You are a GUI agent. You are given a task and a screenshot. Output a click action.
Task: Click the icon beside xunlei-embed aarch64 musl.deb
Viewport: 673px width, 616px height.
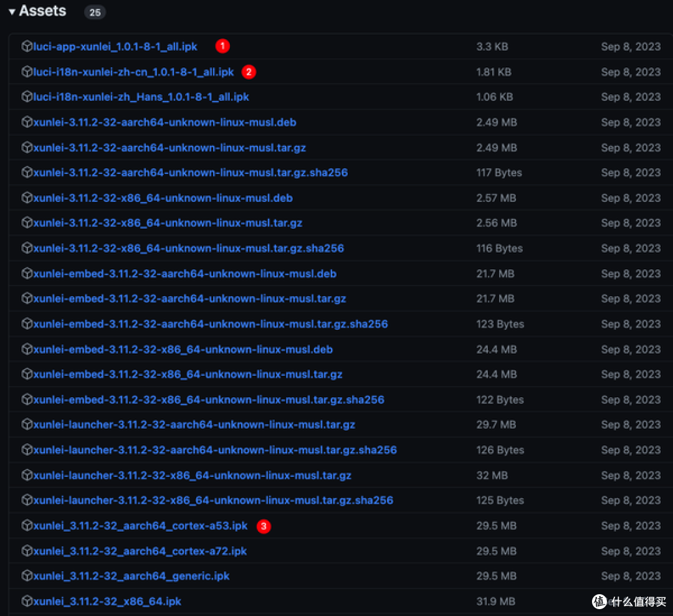(x=27, y=273)
